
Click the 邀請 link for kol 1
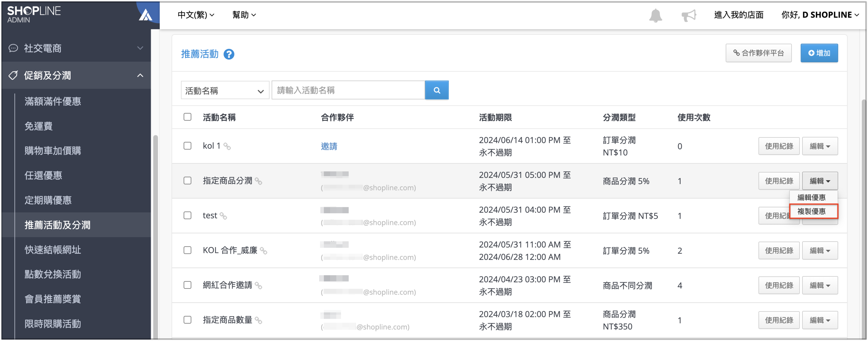click(x=329, y=146)
